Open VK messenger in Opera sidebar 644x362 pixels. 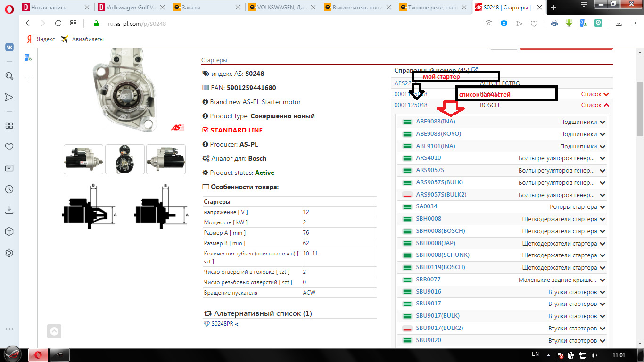[9, 47]
